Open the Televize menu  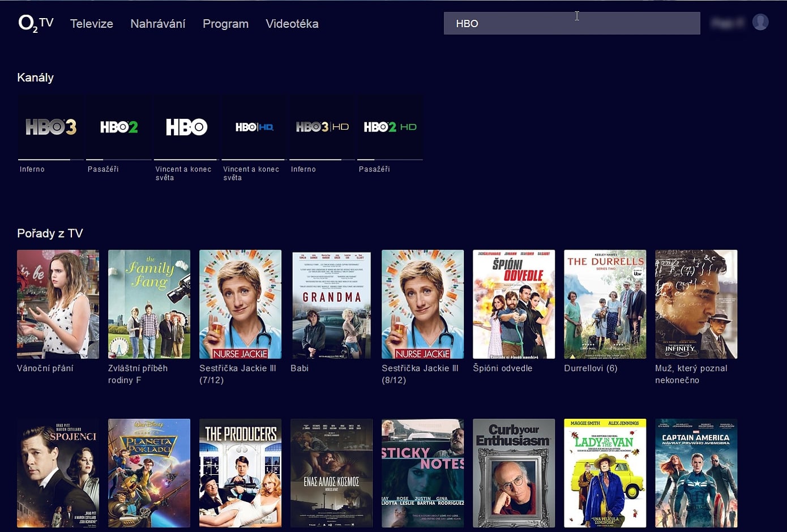pyautogui.click(x=92, y=24)
